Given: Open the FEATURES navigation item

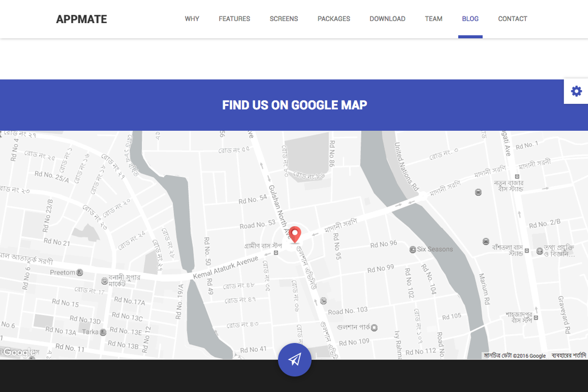Looking at the screenshot, I should (234, 19).
